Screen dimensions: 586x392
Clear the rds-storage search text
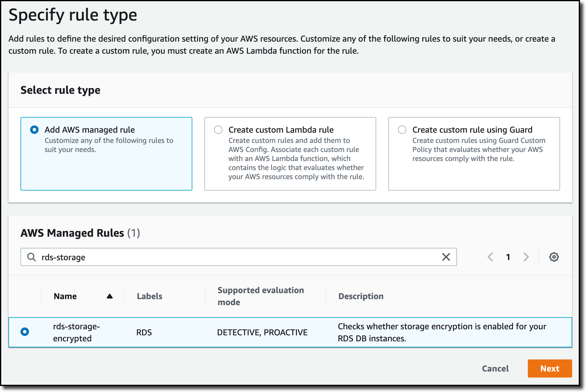coord(446,257)
